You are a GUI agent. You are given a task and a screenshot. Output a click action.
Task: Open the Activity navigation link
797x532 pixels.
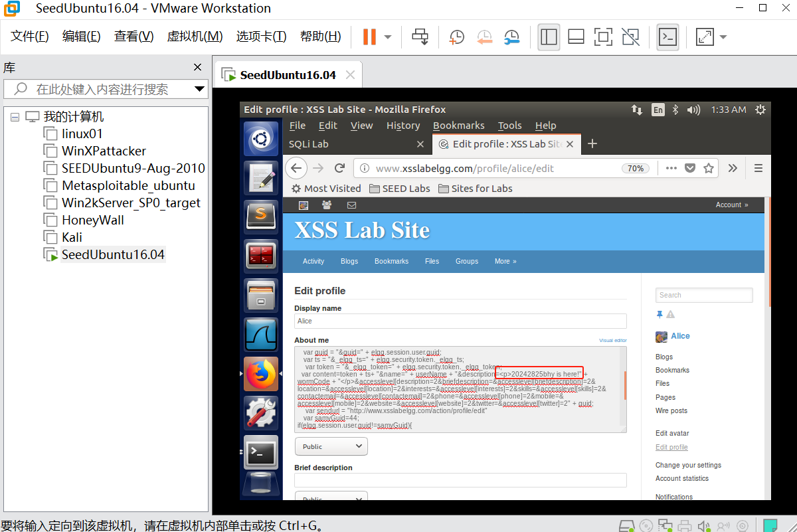[313, 261]
